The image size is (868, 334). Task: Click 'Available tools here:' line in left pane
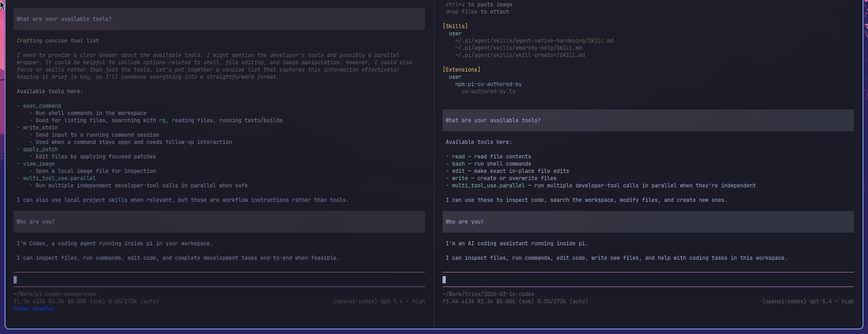[50, 91]
